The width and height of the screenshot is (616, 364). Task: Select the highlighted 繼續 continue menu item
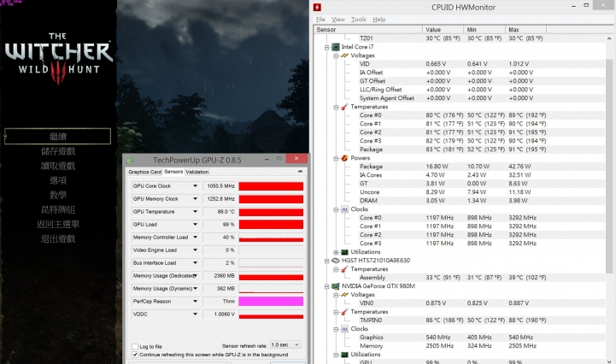coord(57,137)
